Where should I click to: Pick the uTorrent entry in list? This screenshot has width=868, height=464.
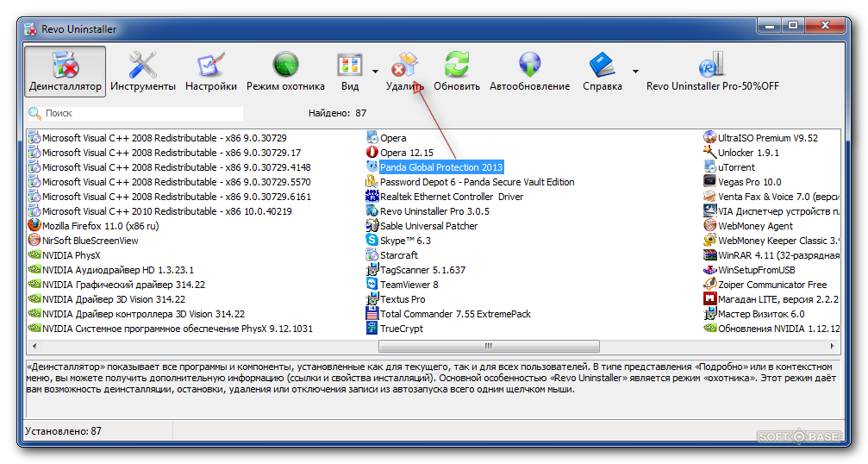736,167
